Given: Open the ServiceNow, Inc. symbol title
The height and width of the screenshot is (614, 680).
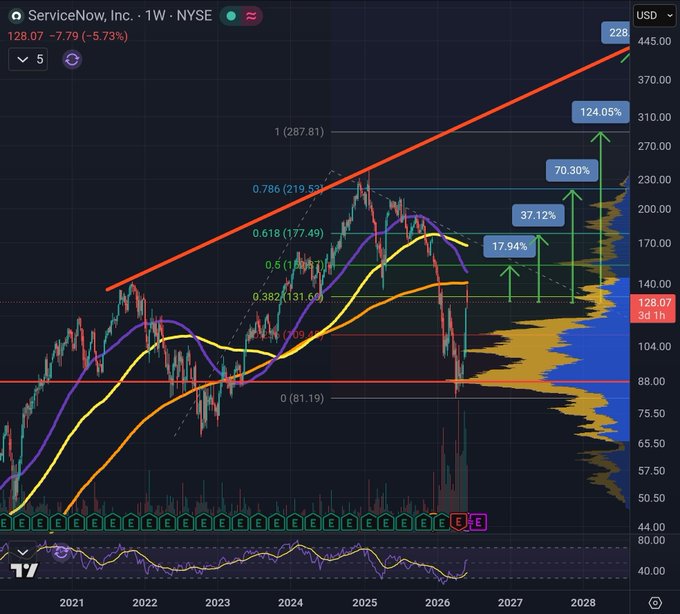Looking at the screenshot, I should pyautogui.click(x=120, y=16).
